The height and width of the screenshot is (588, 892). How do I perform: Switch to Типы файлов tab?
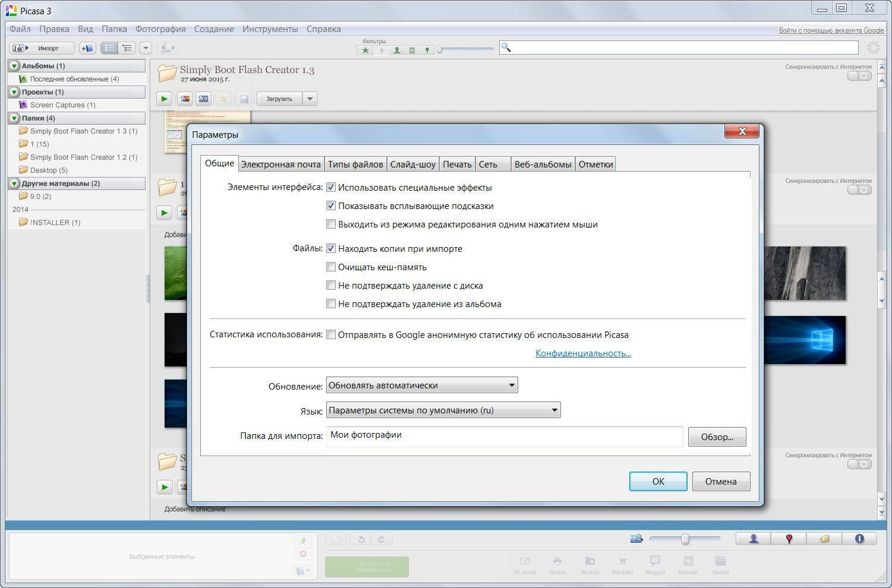pos(355,165)
